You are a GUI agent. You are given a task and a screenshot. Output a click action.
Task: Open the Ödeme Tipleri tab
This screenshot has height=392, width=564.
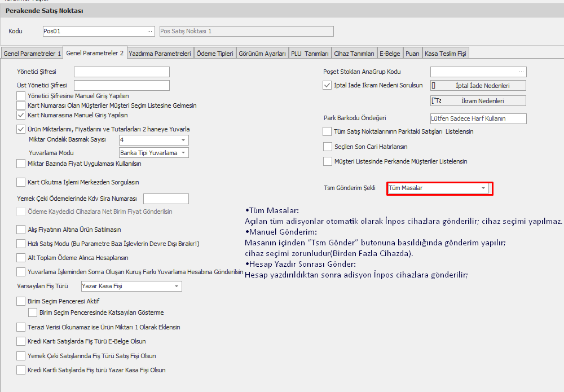(x=215, y=54)
